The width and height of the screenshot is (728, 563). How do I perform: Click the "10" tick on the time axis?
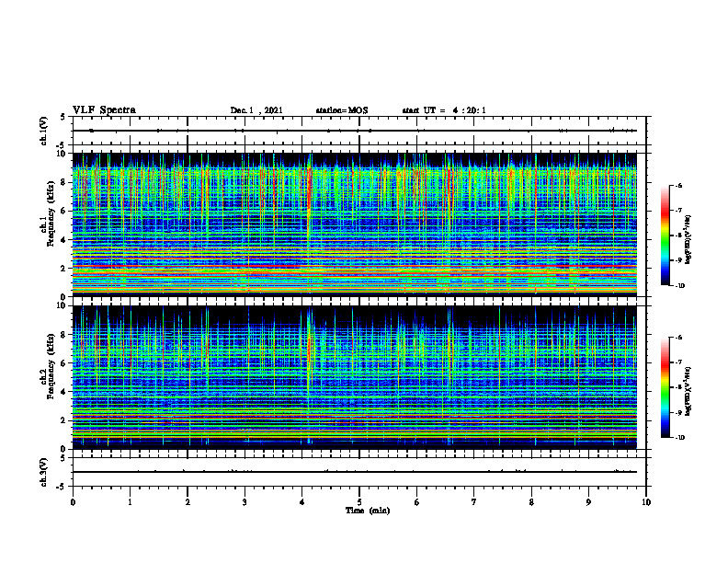646,502
